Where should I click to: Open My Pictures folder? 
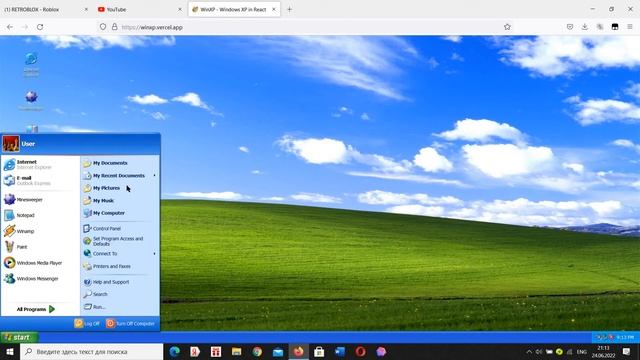120,188
